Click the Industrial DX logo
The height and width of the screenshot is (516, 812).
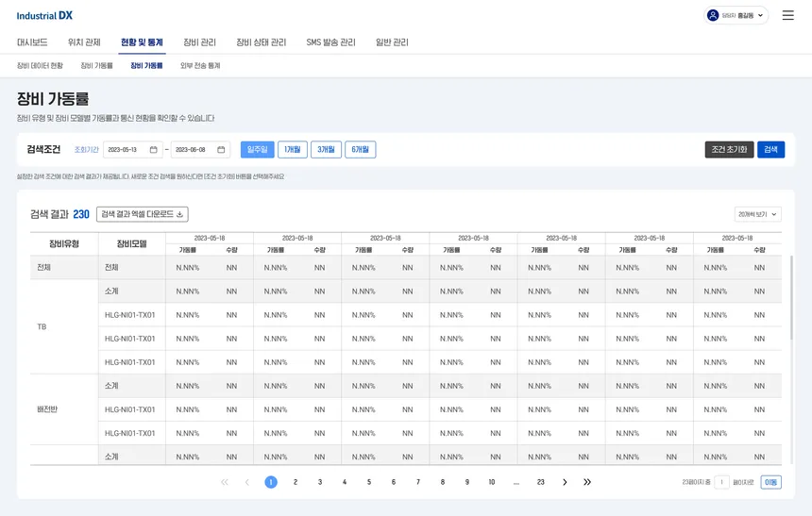(44, 15)
